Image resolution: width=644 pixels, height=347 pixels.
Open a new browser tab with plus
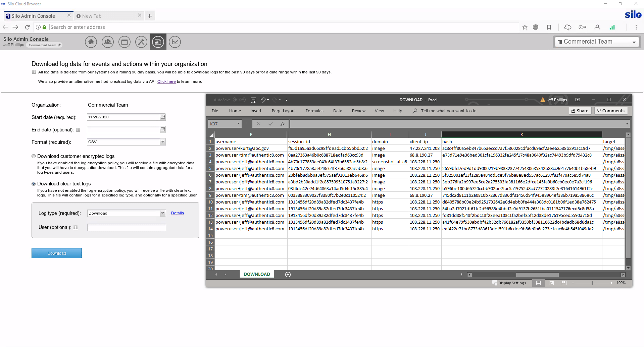(150, 16)
